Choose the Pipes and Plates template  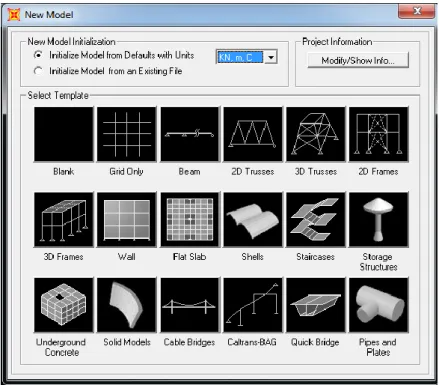coord(379,305)
